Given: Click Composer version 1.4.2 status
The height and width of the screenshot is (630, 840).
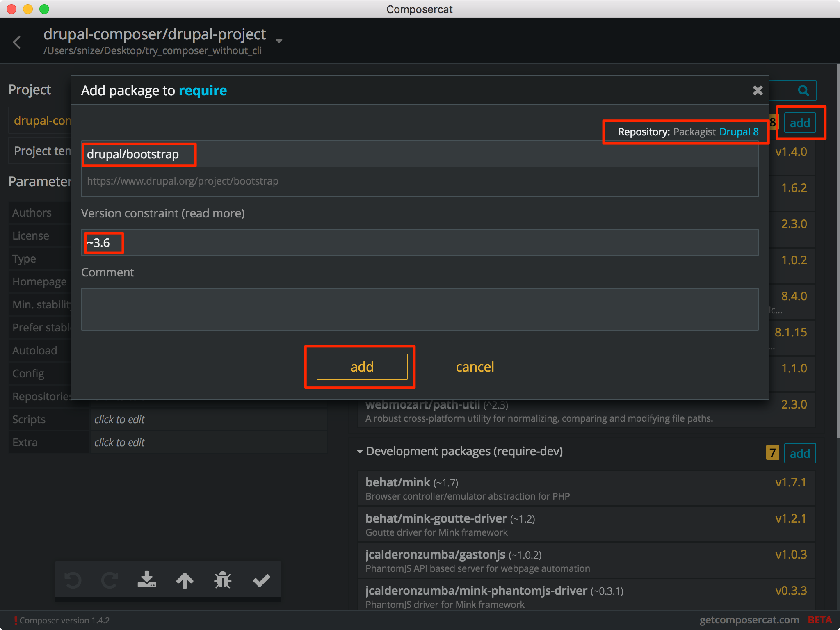Looking at the screenshot, I should [64, 620].
